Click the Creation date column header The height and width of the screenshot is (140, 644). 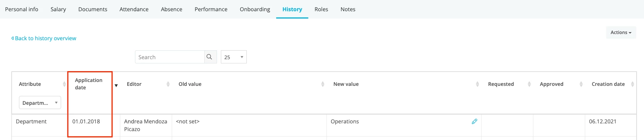click(x=608, y=84)
